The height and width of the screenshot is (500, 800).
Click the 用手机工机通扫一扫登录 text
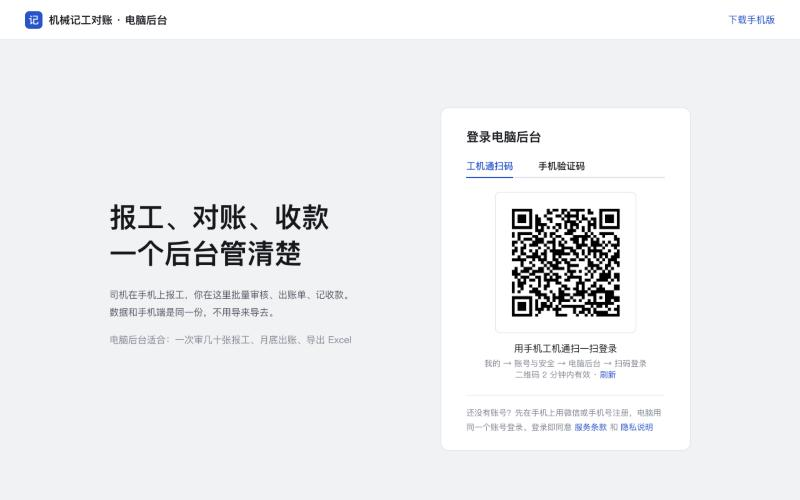point(565,348)
